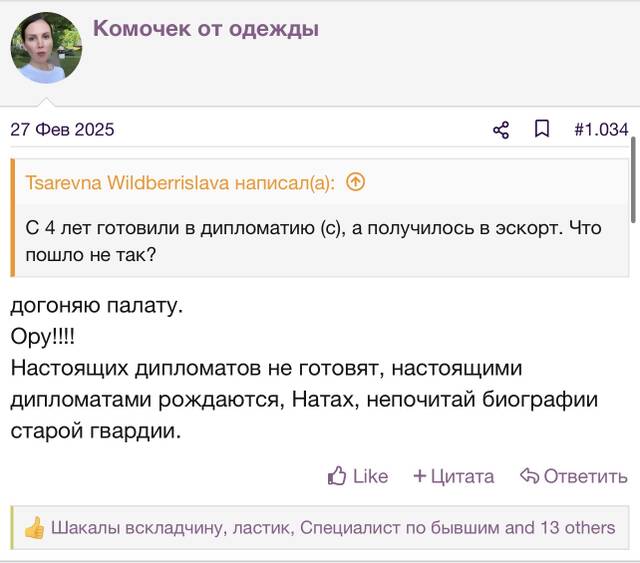Click the thumbs-up icon beside Like
The width and height of the screenshot is (640, 563).
point(337,476)
